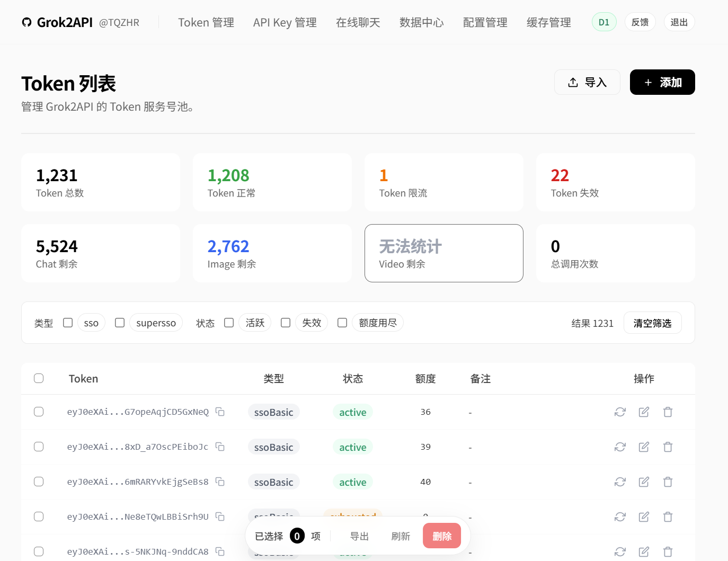
Task: Refresh the token row with quota 36
Action: click(x=620, y=412)
